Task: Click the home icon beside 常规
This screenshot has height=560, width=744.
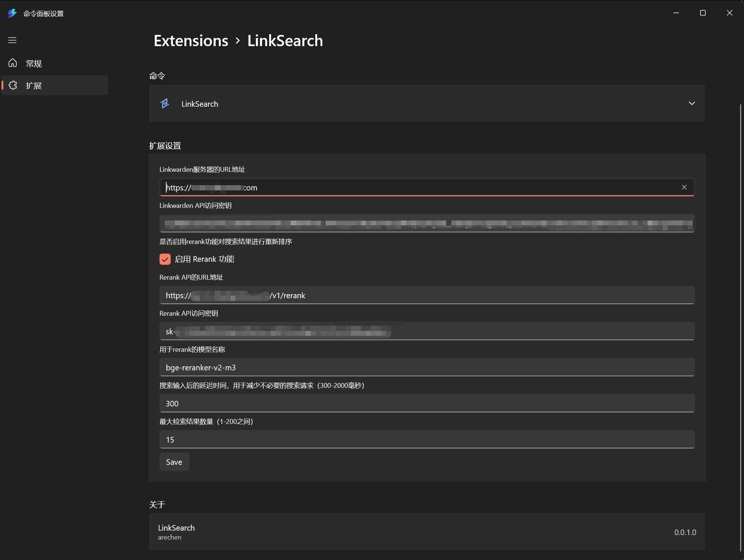Action: click(13, 63)
